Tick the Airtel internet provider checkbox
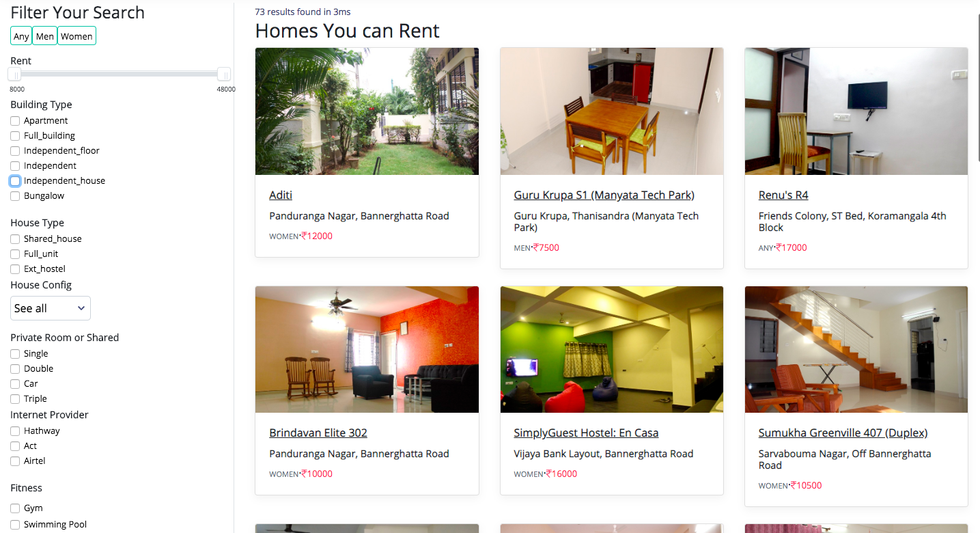980x533 pixels. pyautogui.click(x=15, y=461)
